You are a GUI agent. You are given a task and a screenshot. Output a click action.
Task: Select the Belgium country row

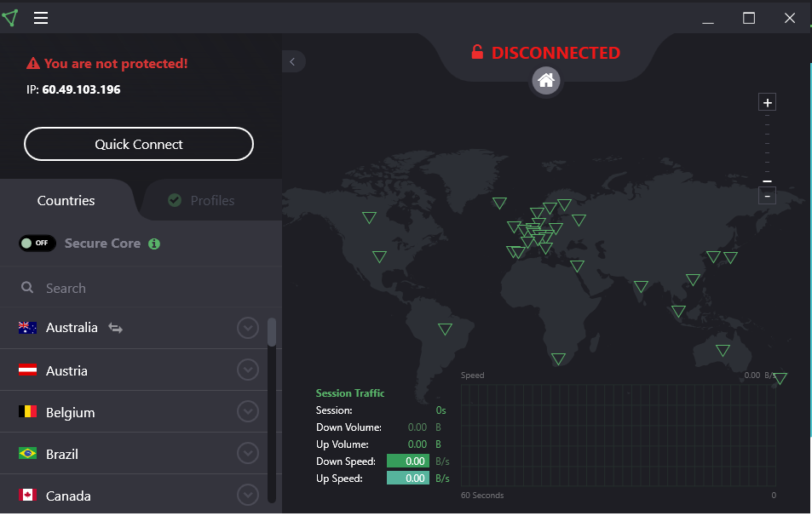(x=134, y=412)
